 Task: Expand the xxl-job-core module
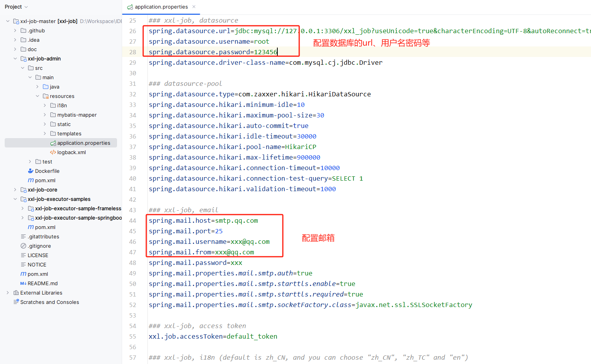tap(15, 190)
